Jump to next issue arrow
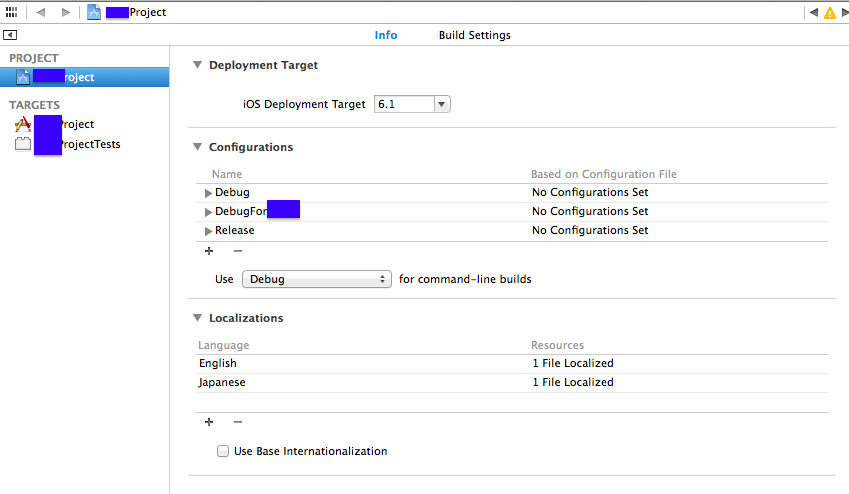849x494 pixels. (x=843, y=12)
